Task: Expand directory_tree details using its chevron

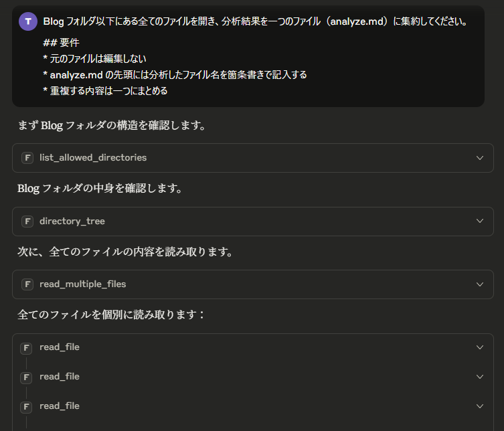Action: point(480,221)
